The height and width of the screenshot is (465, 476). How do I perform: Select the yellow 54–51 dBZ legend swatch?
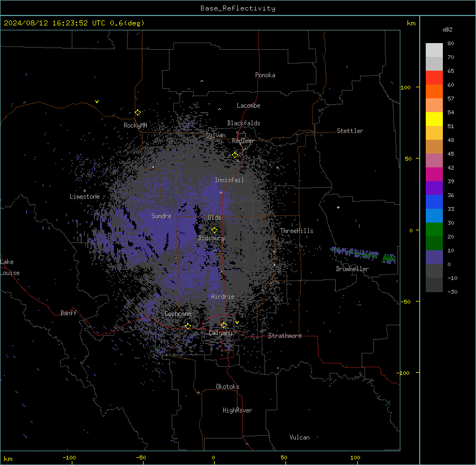click(x=434, y=119)
